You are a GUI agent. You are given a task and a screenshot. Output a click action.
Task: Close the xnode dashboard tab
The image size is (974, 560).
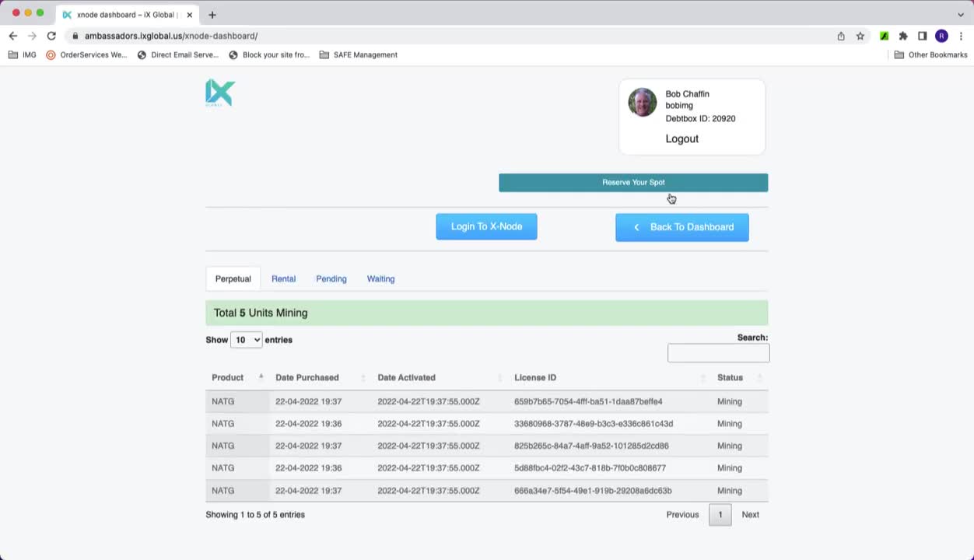tap(189, 15)
